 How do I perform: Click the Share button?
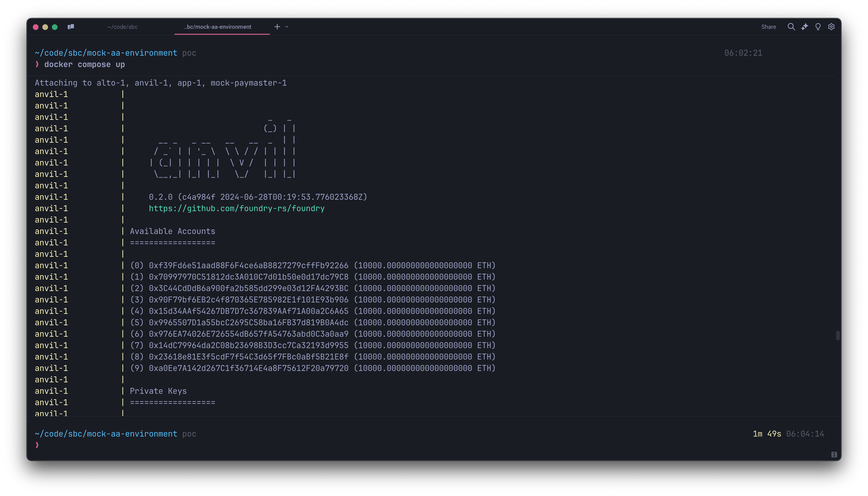click(769, 27)
